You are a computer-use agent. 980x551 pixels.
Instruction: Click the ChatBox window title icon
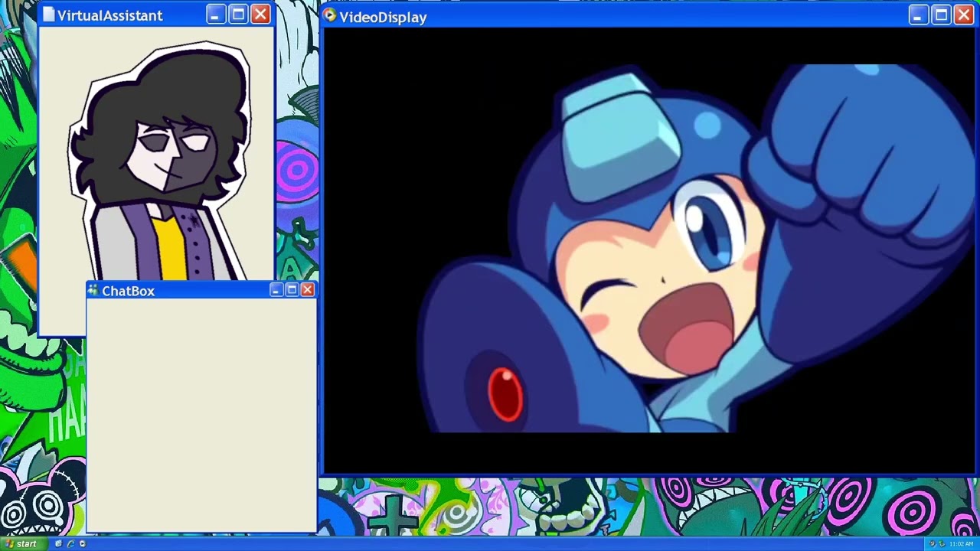[x=93, y=290]
